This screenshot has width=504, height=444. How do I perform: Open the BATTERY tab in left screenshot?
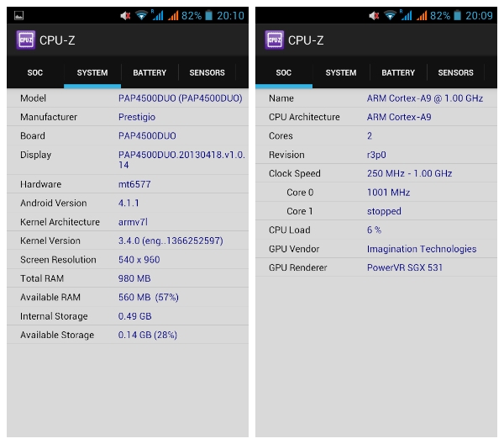pos(150,72)
